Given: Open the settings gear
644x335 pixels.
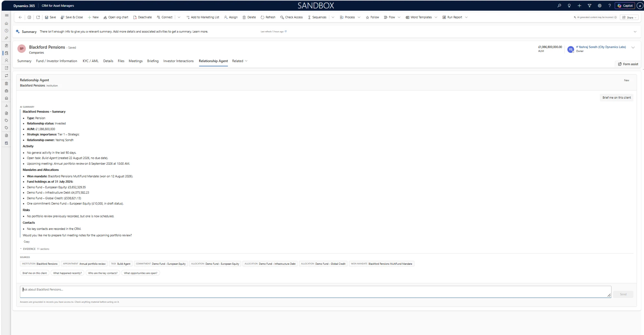Looking at the screenshot, I should (x=600, y=5).
